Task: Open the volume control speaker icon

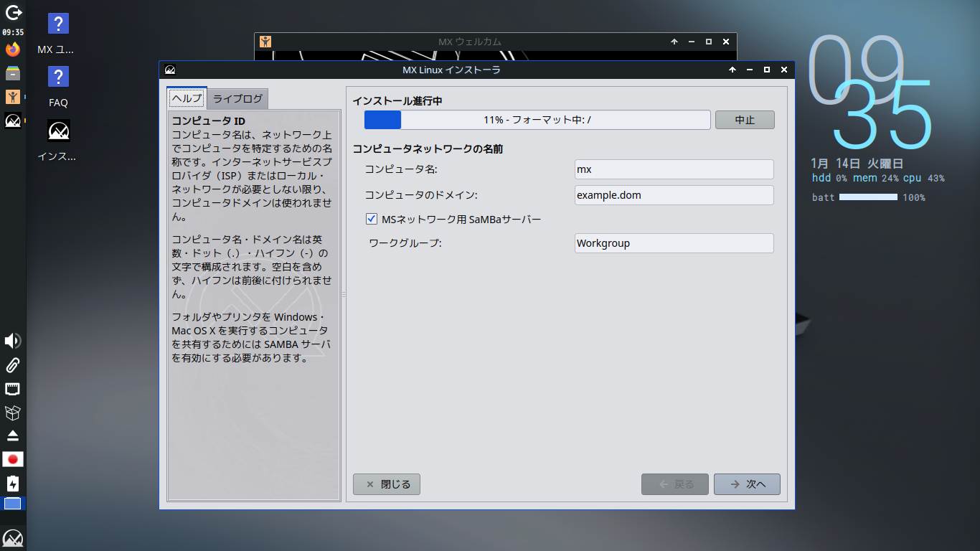Action: pos(12,341)
